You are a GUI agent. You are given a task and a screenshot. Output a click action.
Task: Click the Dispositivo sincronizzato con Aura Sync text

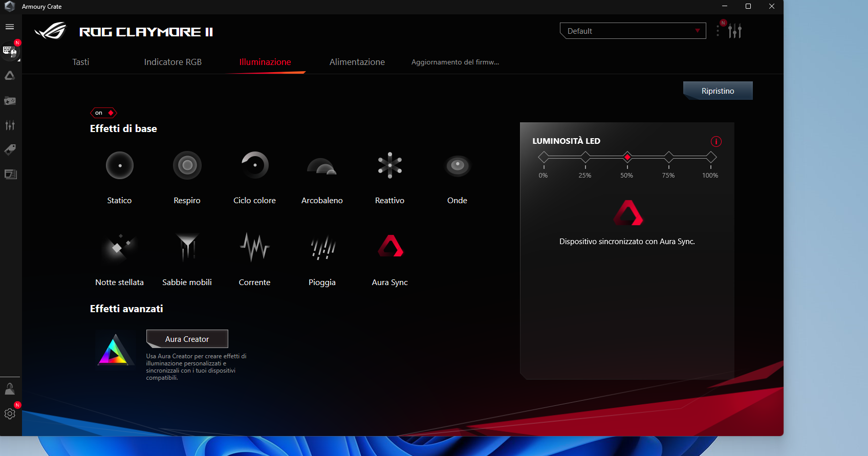coord(627,242)
